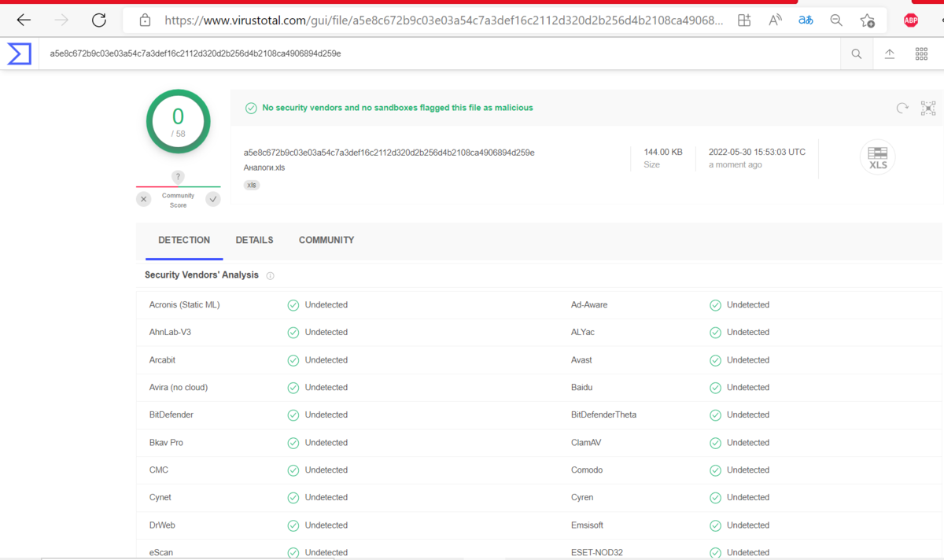The width and height of the screenshot is (944, 560).
Task: Click the Undetected check icon for Comodo
Action: click(715, 470)
